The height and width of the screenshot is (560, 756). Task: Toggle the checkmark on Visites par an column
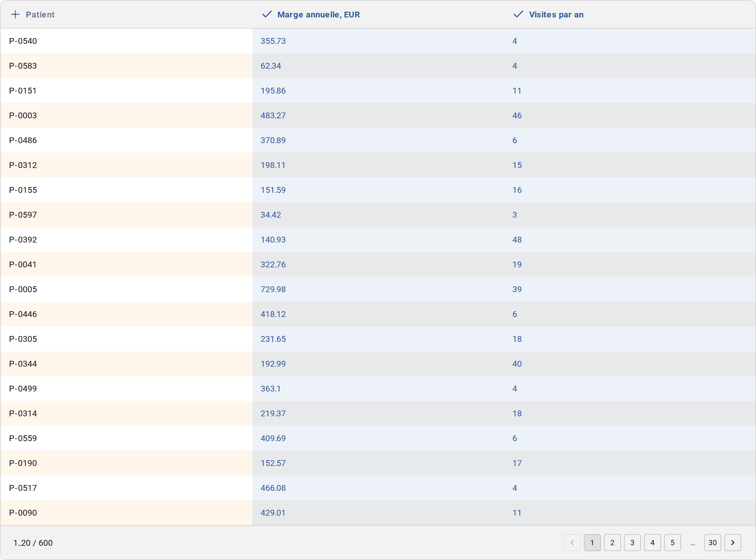coord(518,14)
